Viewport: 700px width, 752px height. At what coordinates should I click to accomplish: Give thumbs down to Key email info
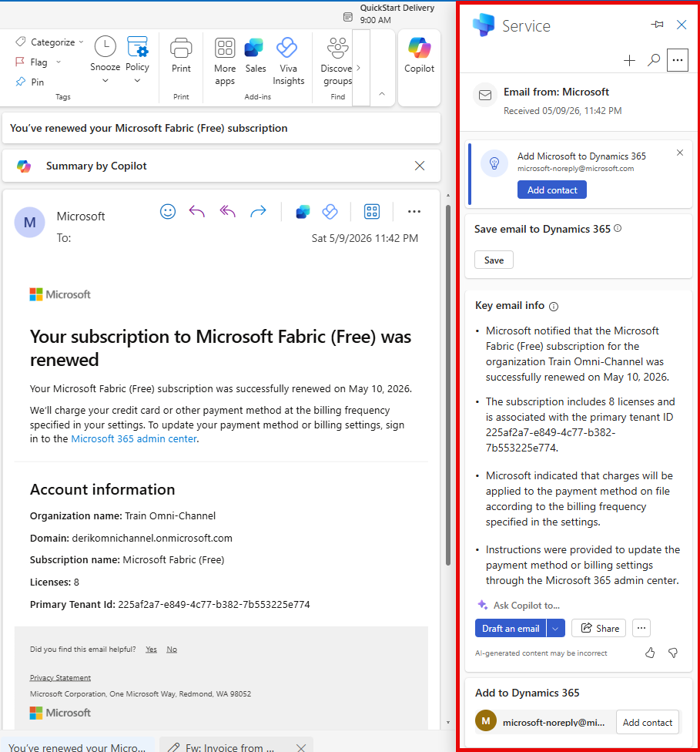[673, 653]
